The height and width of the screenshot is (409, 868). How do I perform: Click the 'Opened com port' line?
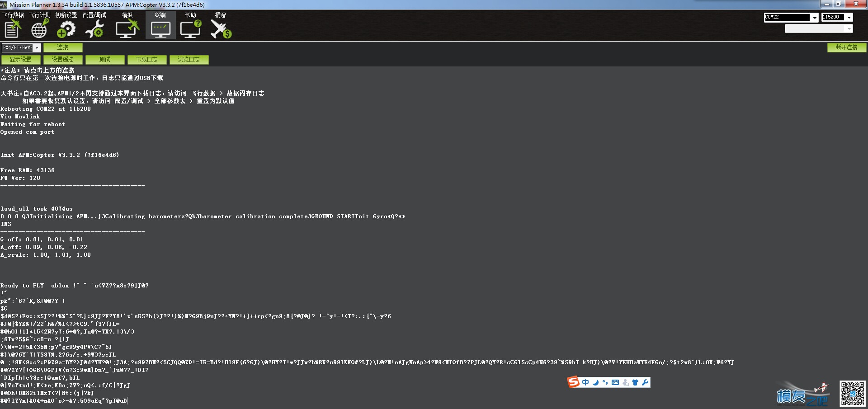tap(27, 132)
